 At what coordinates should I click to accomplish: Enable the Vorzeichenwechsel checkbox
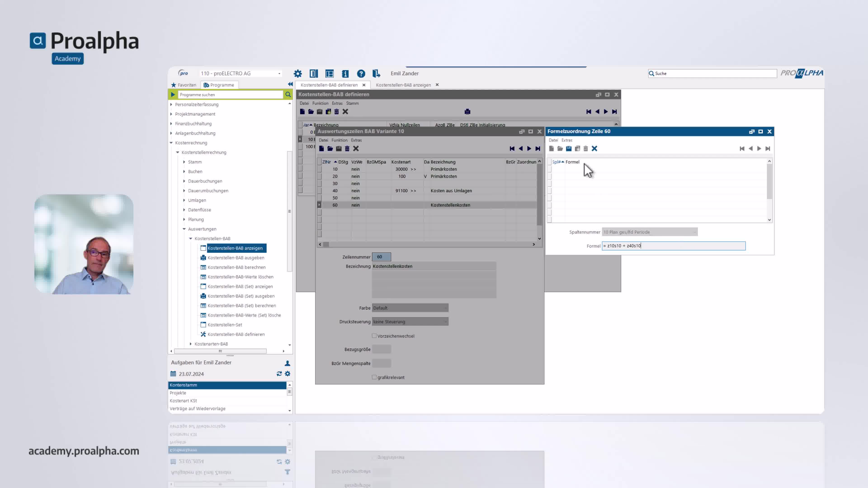374,336
